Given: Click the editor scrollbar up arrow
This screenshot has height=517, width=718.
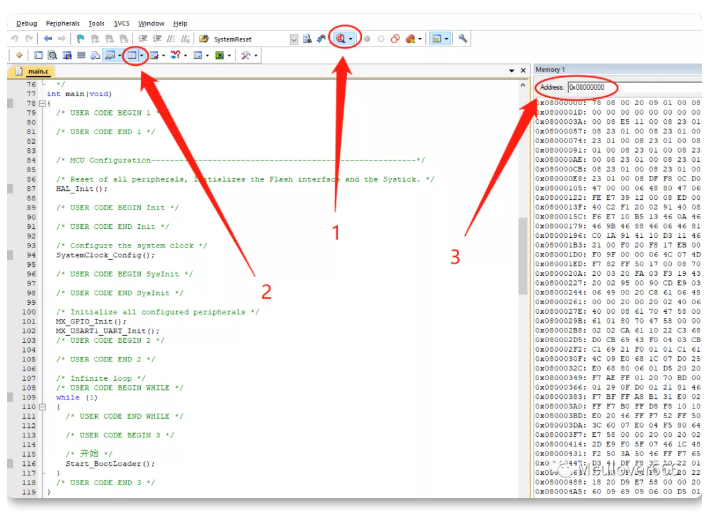Looking at the screenshot, I should tap(522, 85).
